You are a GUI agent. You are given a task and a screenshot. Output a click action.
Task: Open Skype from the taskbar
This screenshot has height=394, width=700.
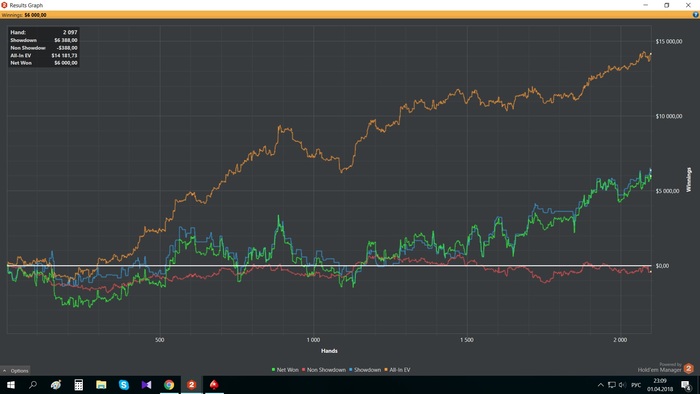124,385
